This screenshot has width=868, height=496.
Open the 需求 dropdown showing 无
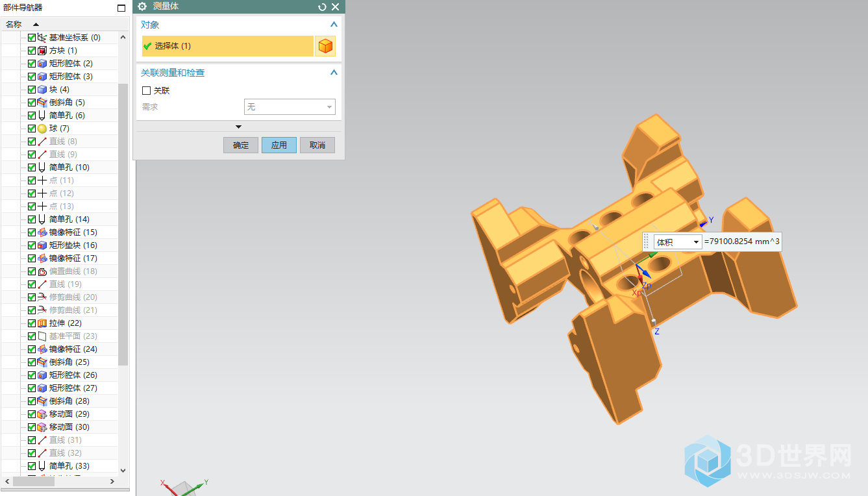click(x=290, y=106)
